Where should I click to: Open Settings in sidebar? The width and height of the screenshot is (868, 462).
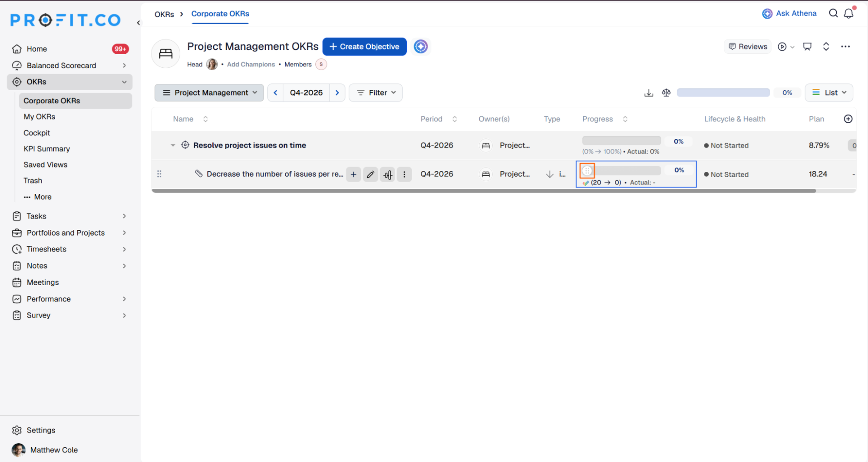(41, 430)
